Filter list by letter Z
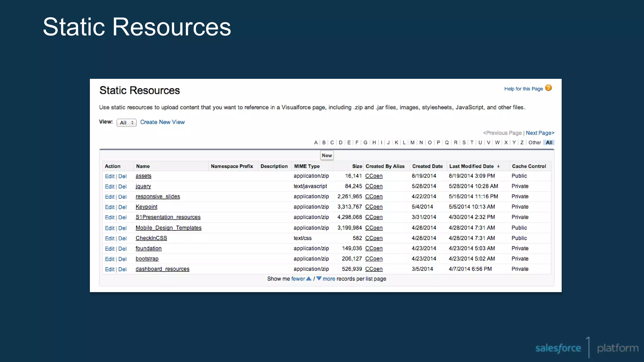The width and height of the screenshot is (644, 362). pyautogui.click(x=522, y=143)
